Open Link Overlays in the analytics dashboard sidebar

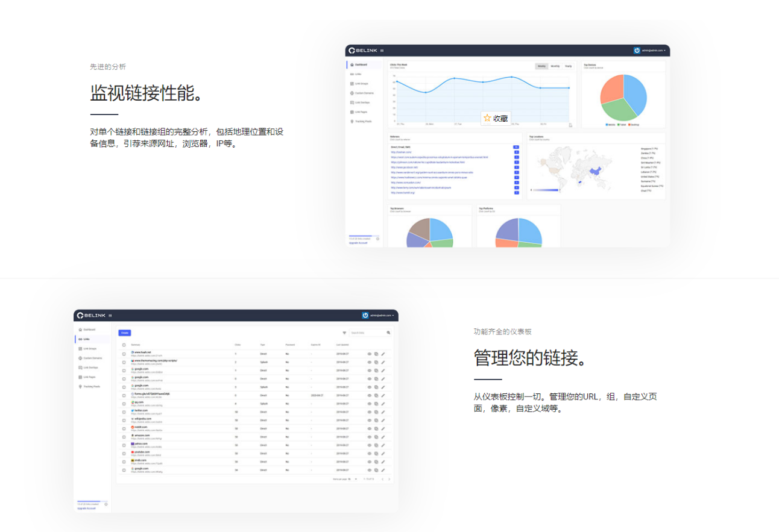coord(359,102)
